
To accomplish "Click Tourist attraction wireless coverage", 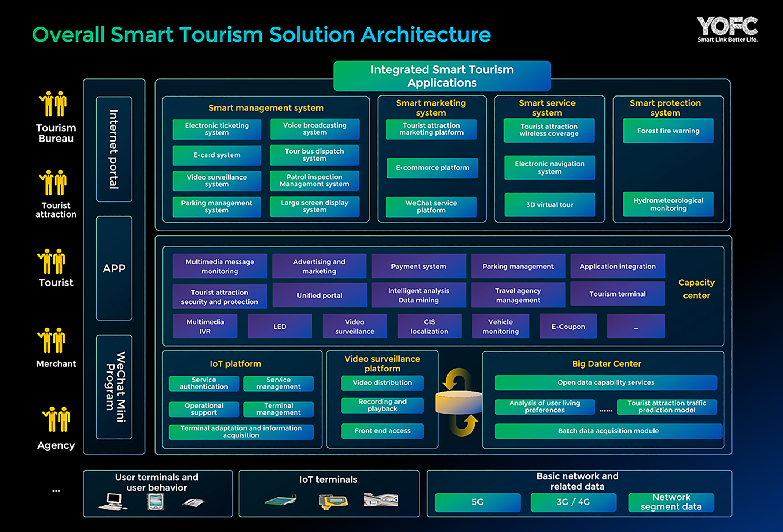I will click(549, 130).
